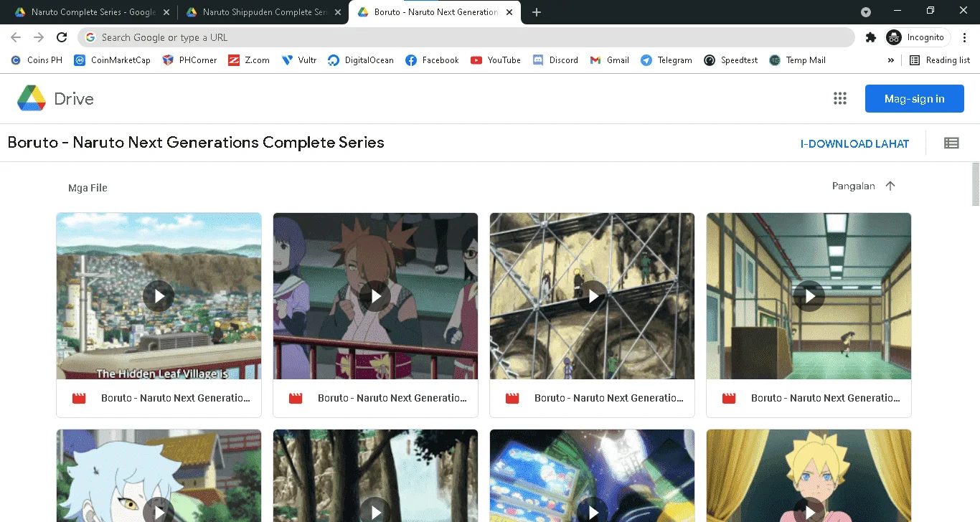Open the Telegram bookmark
This screenshot has height=522, width=980.
click(666, 60)
